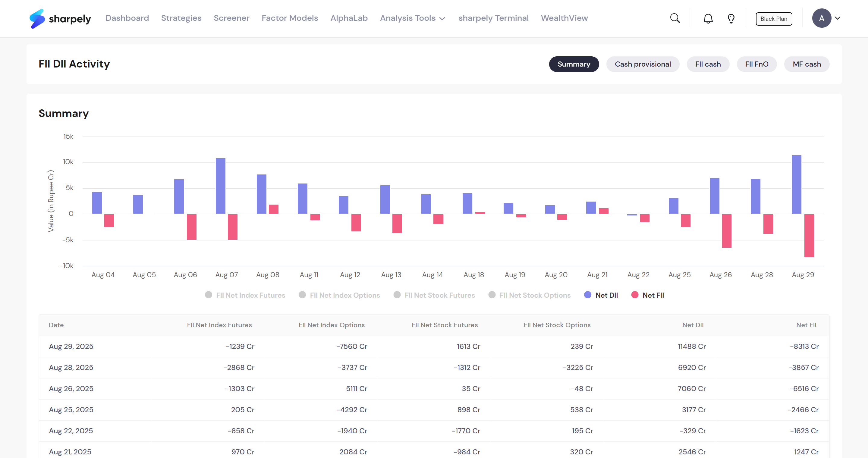Click the sharpely logo icon
Image resolution: width=868 pixels, height=458 pixels.
(x=37, y=18)
